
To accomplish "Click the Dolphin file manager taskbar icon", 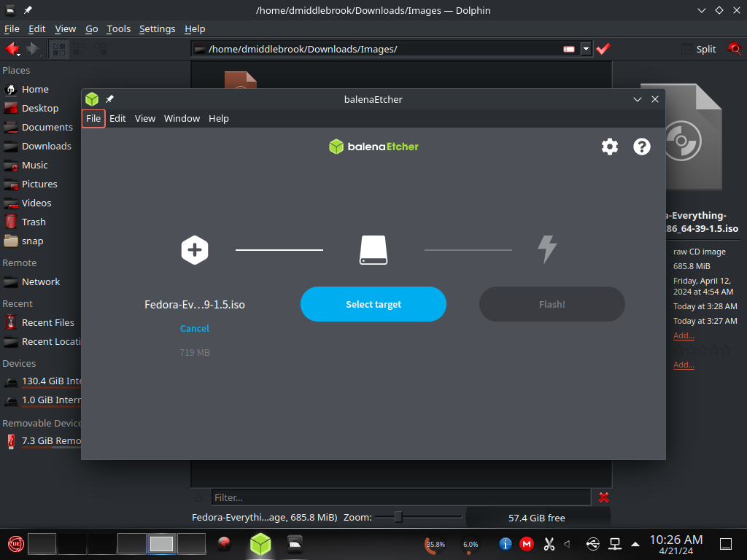I will coord(295,544).
